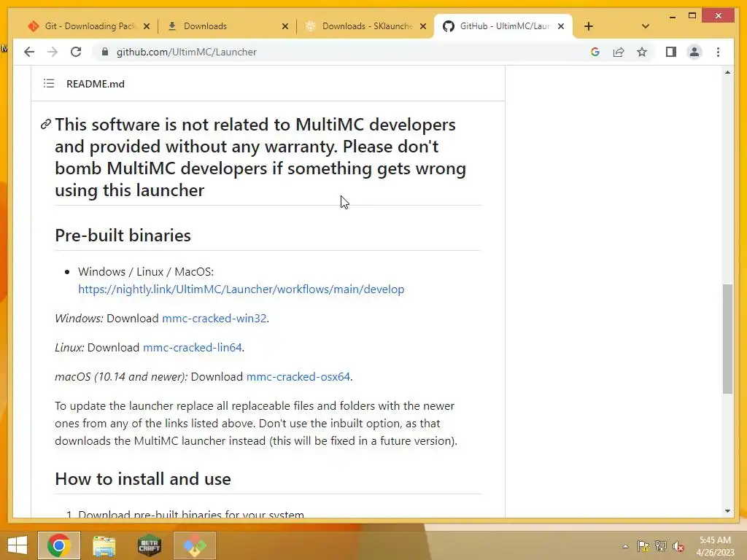Open the README table of contents icon
This screenshot has width=747, height=560.
click(x=49, y=84)
